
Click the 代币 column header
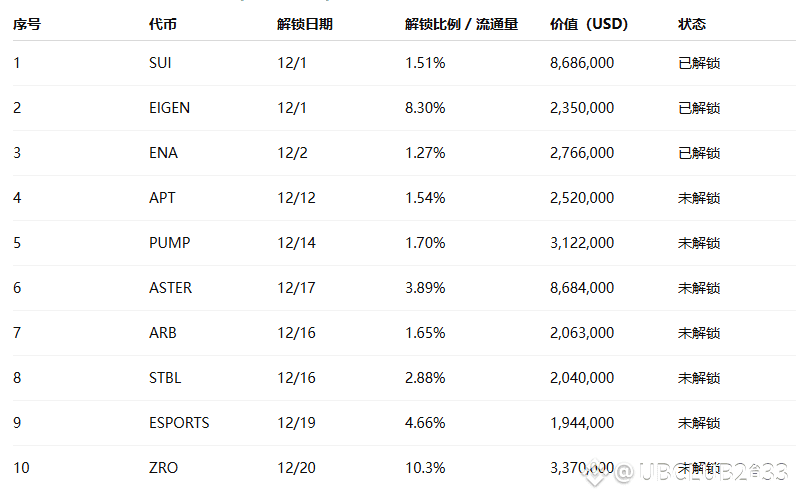pyautogui.click(x=162, y=24)
